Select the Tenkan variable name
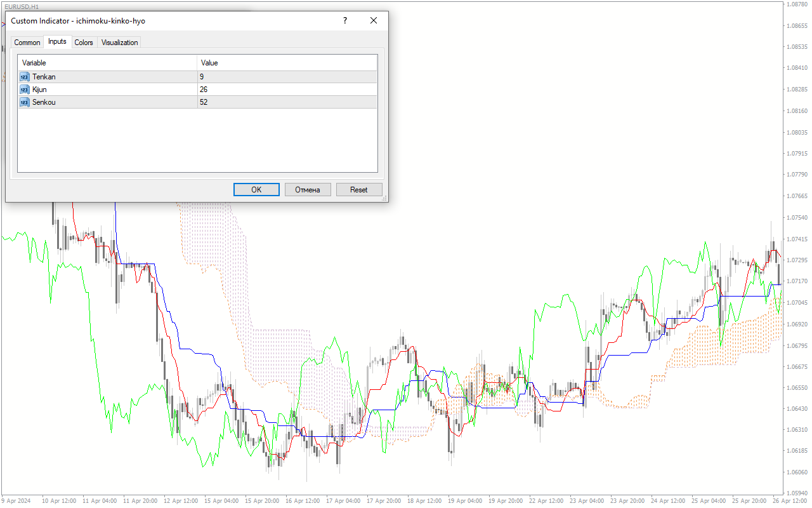 click(44, 77)
